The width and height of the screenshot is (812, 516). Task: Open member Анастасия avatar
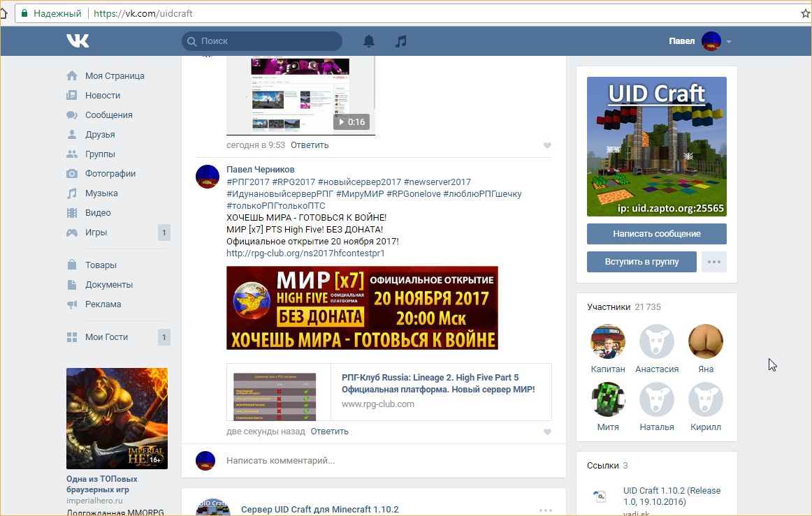tap(657, 341)
